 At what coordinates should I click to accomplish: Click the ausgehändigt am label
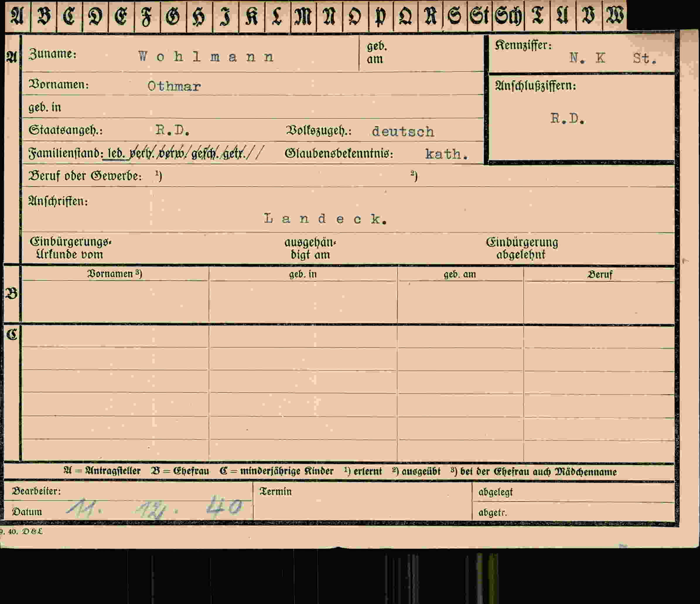coord(310,249)
